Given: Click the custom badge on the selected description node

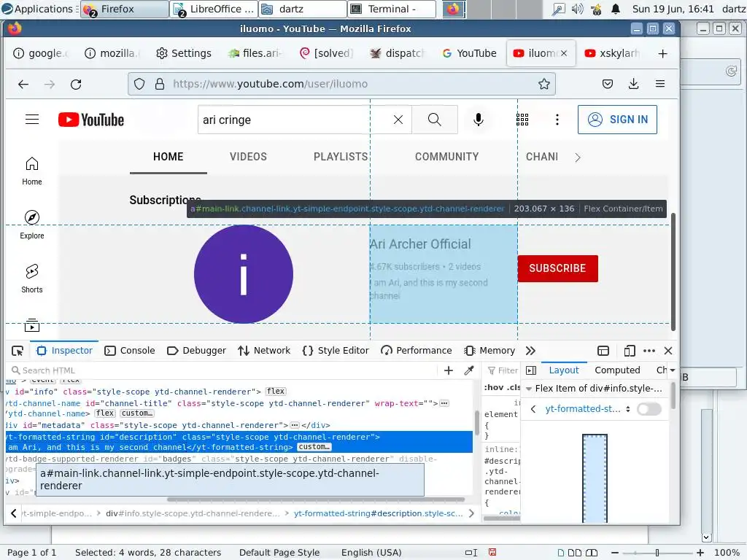Looking at the screenshot, I should pos(314,447).
